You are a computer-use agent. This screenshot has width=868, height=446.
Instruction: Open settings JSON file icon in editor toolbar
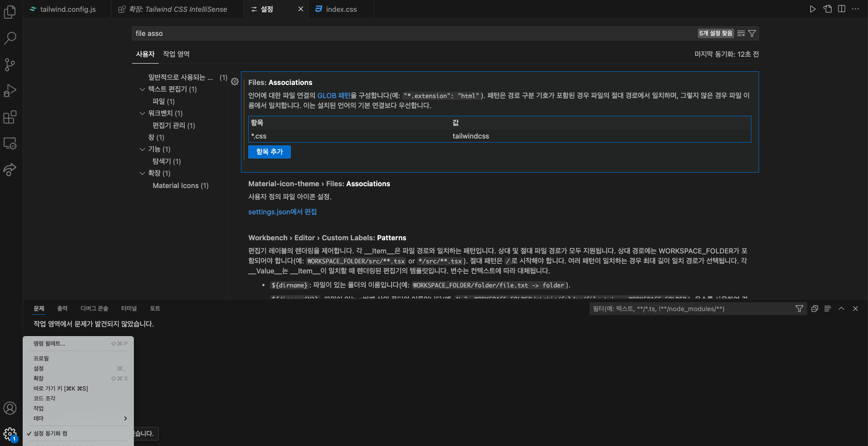pos(828,9)
